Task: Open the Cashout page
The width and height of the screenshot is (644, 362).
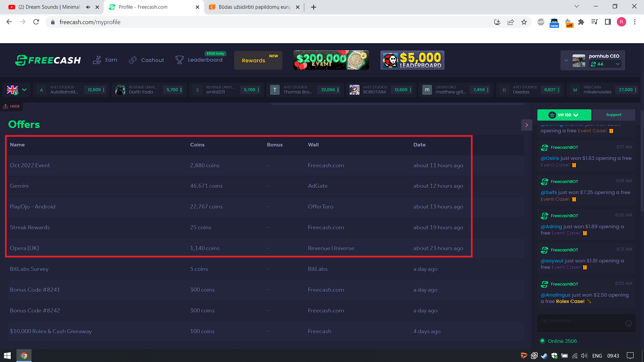Action: 146,60
